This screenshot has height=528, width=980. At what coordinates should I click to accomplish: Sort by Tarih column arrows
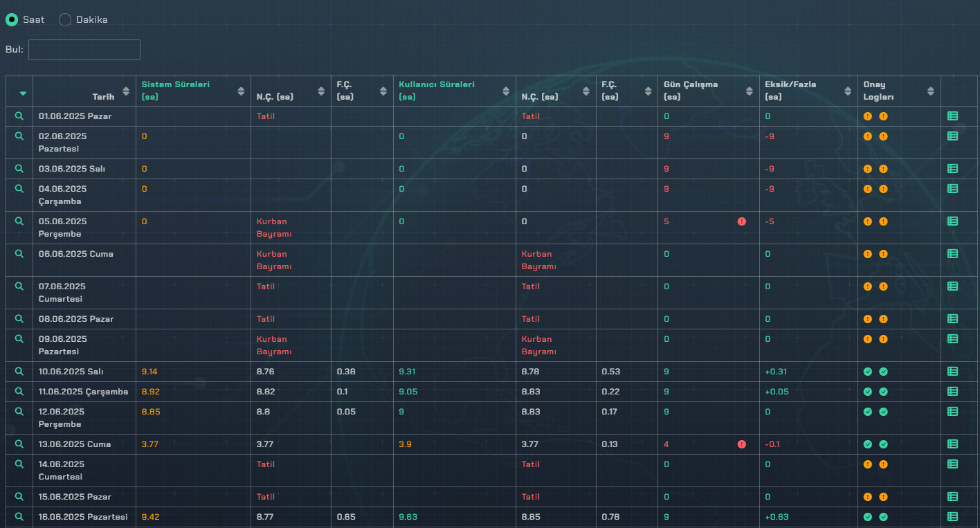pos(126,91)
